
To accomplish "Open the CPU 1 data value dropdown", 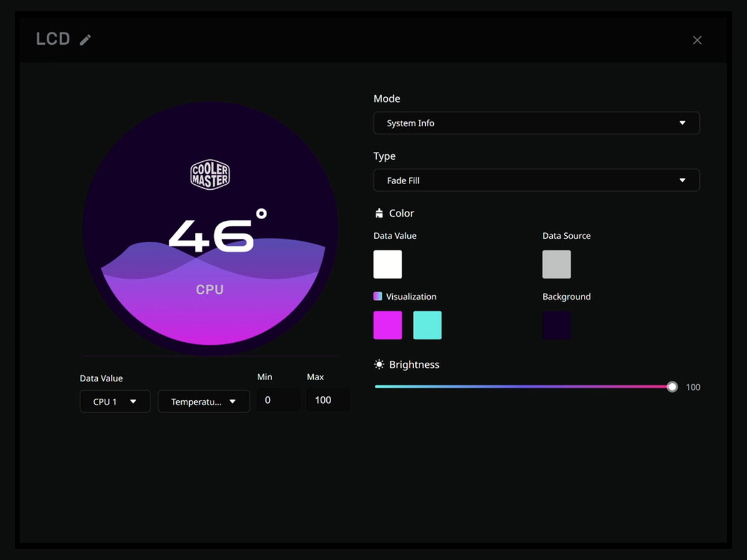I will point(115,401).
